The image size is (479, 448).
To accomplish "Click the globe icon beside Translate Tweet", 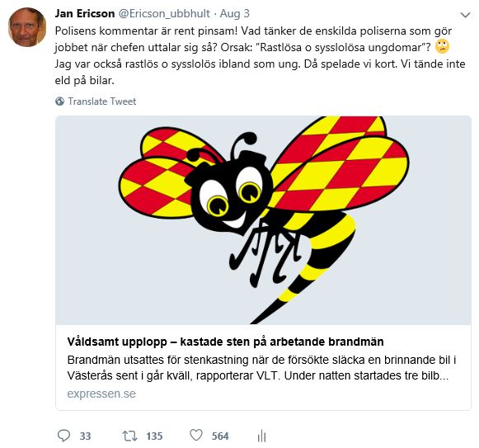I will point(59,101).
